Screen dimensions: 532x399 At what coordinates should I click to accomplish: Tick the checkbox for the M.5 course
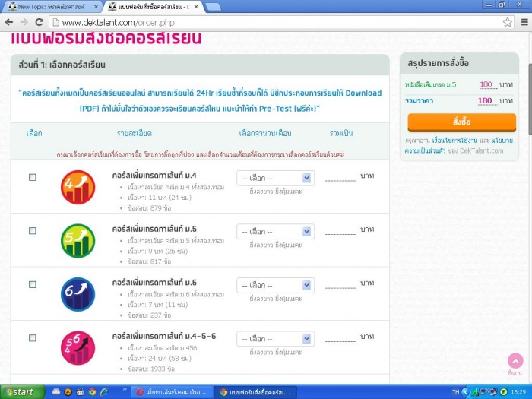click(33, 230)
